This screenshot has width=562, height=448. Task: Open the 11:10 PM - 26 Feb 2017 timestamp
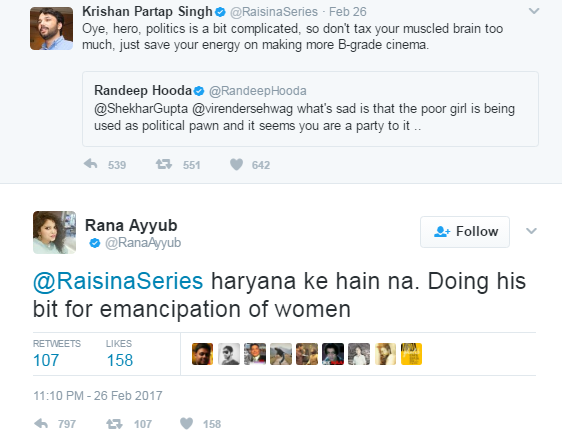pyautogui.click(x=97, y=396)
